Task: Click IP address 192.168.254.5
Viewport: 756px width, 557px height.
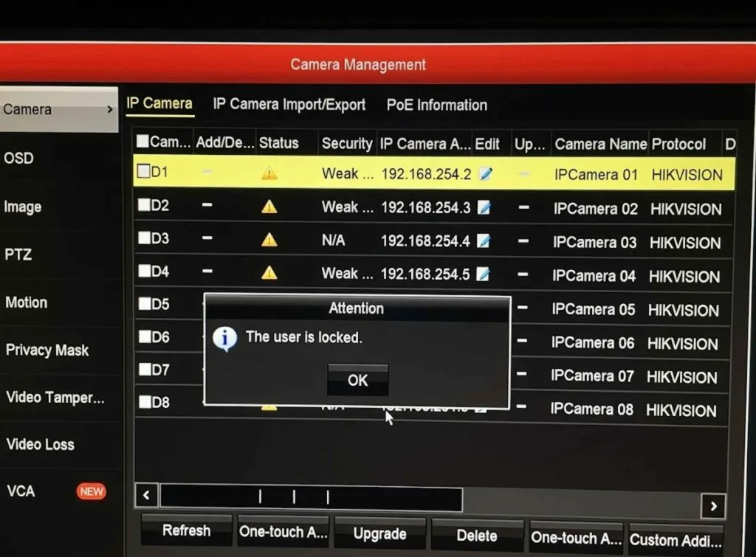Action: [425, 274]
